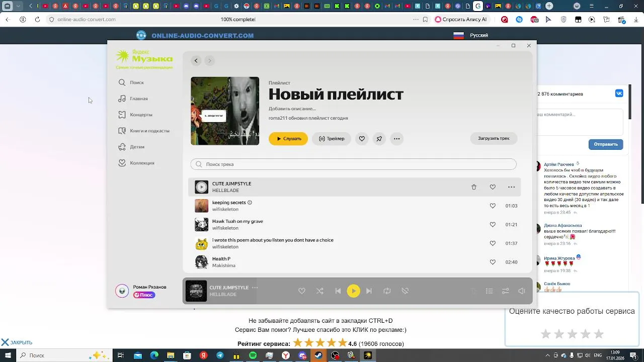Like Hawk Tuah on my grave track
This screenshot has width=644, height=362.
pos(493,225)
